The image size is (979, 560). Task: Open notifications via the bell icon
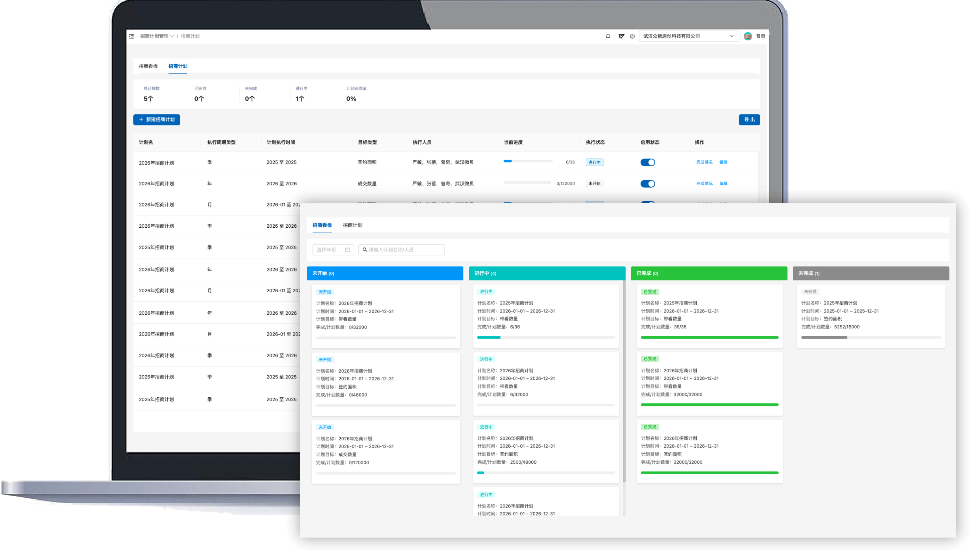pos(608,36)
